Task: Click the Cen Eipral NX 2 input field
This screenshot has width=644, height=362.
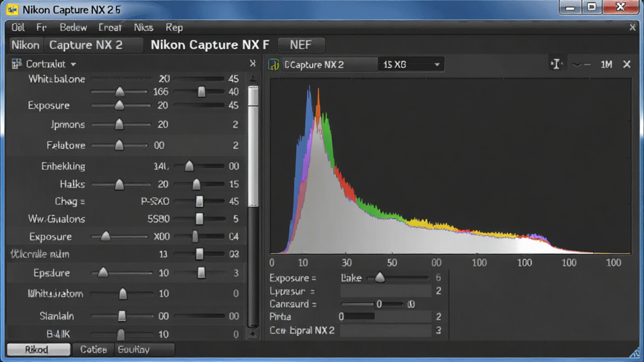Action: [x=386, y=331]
